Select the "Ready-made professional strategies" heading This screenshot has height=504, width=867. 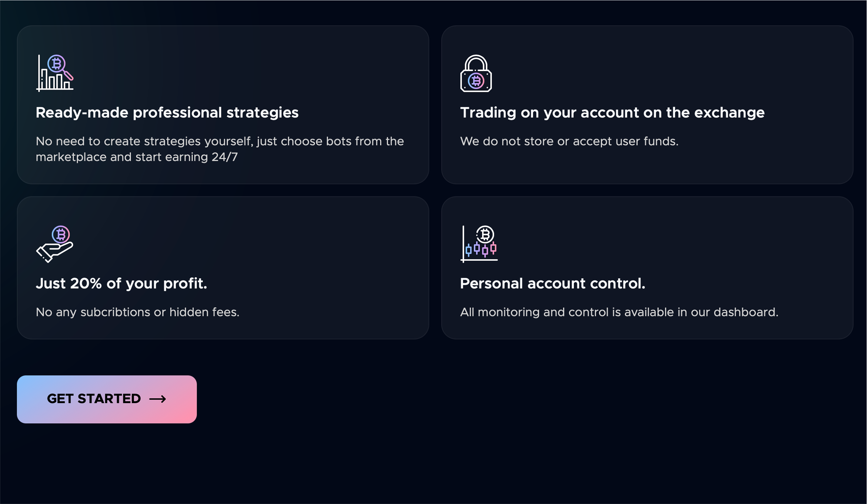[x=167, y=113]
